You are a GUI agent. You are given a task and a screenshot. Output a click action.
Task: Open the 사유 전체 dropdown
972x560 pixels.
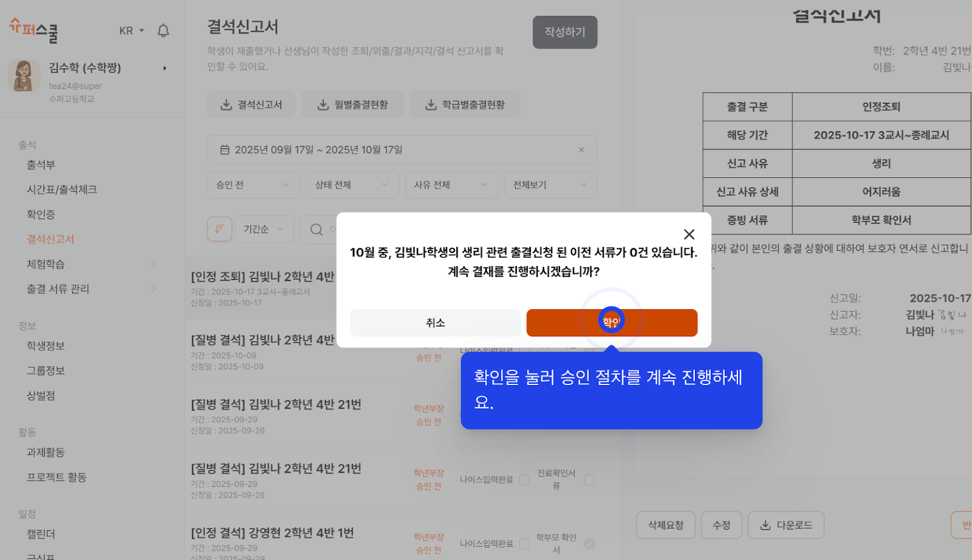(452, 185)
